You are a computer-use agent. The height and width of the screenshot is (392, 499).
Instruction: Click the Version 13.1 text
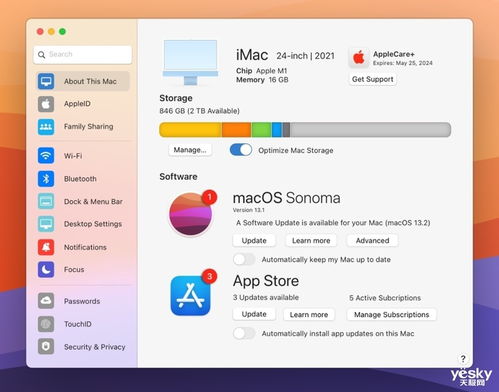click(249, 210)
